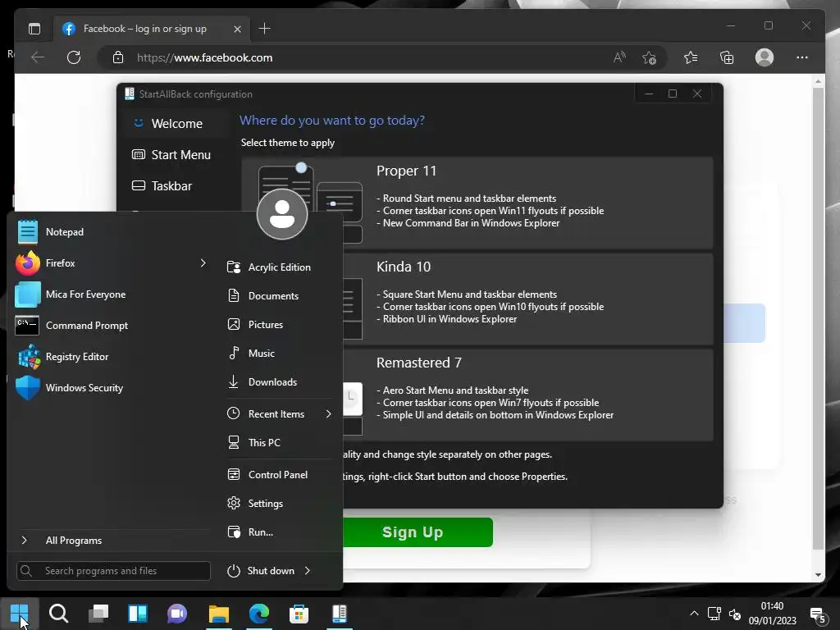The width and height of the screenshot is (840, 630).
Task: Click the Edge page vertical scrollbar
Action: (x=818, y=318)
